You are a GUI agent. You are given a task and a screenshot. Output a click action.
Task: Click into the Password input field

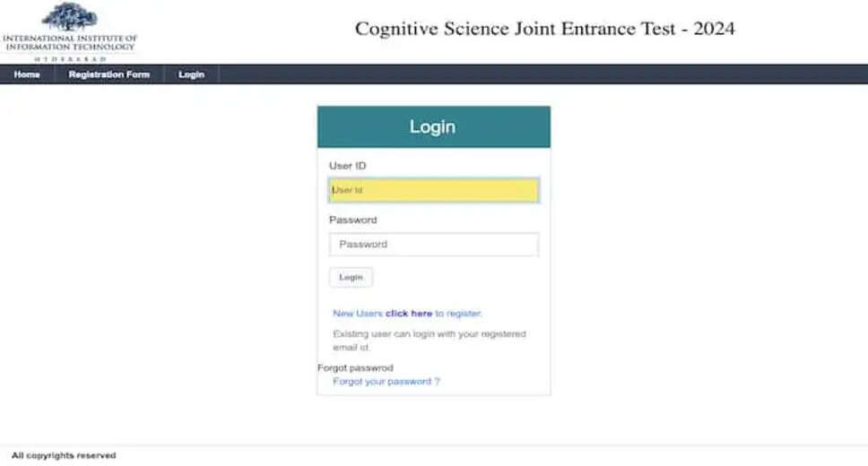(433, 244)
